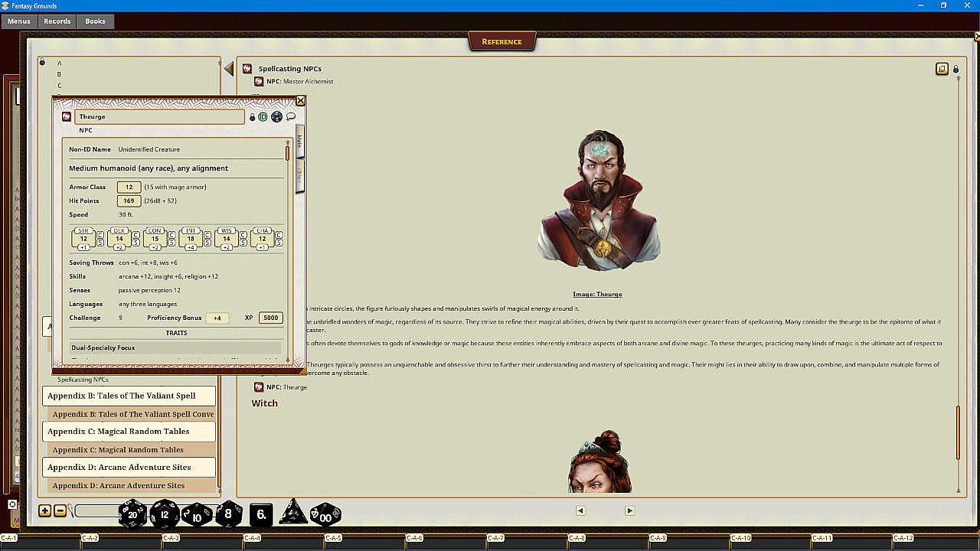
Task: Collapse the reference sidebar arrow
Action: [x=229, y=69]
